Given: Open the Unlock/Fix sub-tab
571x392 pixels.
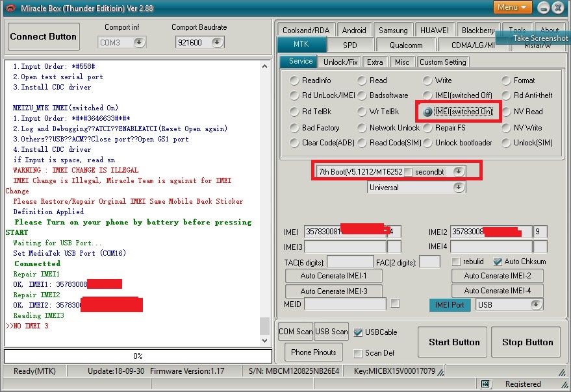Looking at the screenshot, I should pos(340,62).
